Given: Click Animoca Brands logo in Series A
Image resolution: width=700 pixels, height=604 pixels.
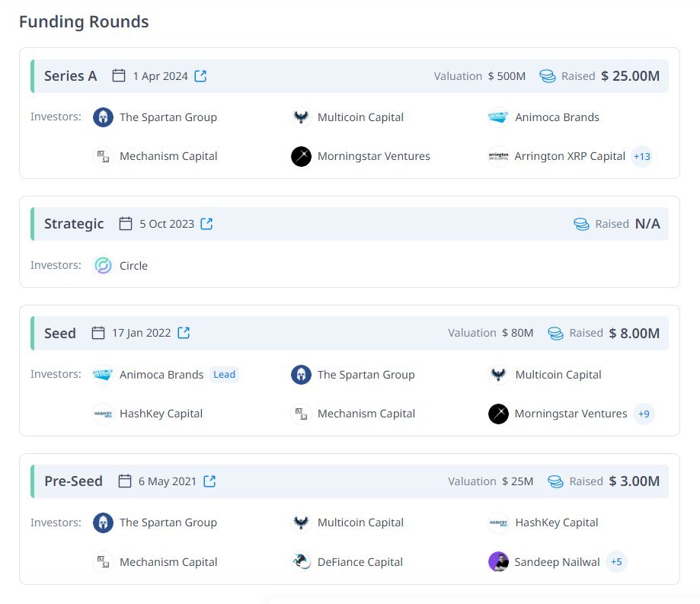Looking at the screenshot, I should click(x=498, y=117).
